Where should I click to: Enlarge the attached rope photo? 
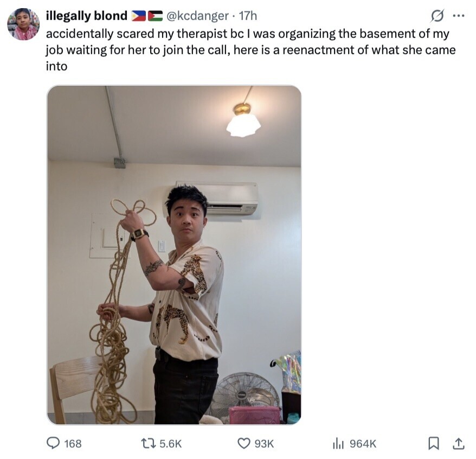point(174,255)
